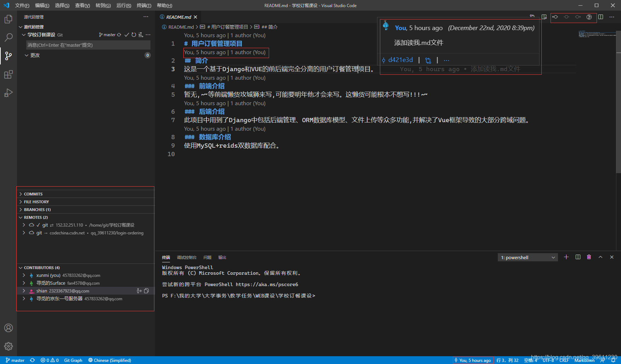Switch to the 问题 panel tab
Viewport: 621px width, 364px height.
(207, 257)
